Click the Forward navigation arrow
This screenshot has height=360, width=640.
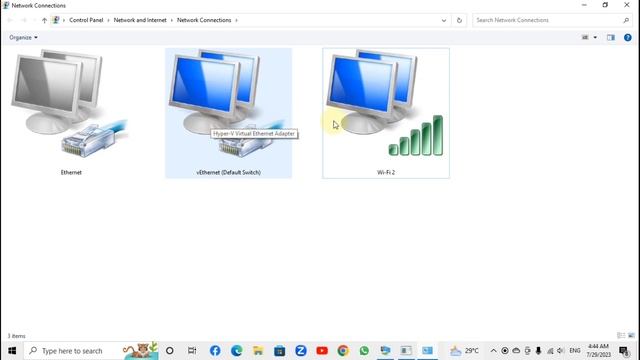(x=24, y=20)
